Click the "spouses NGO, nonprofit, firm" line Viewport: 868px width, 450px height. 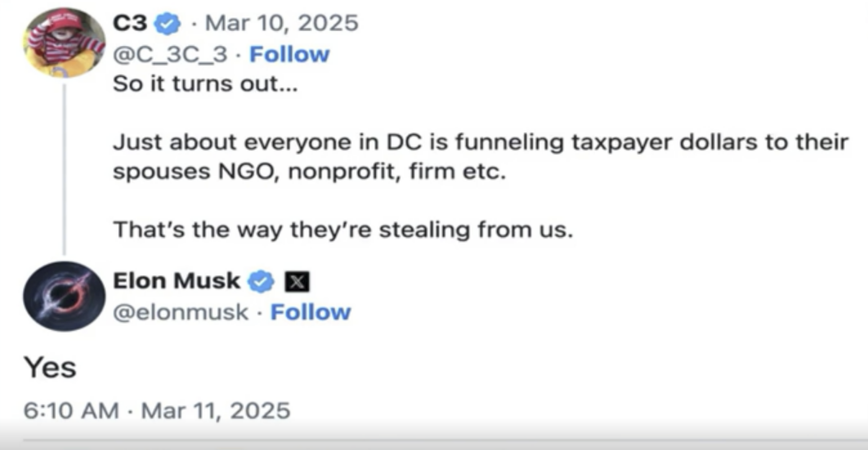tap(309, 171)
